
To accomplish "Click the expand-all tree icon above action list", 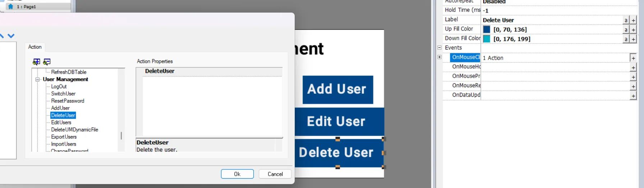I will click(x=36, y=62).
